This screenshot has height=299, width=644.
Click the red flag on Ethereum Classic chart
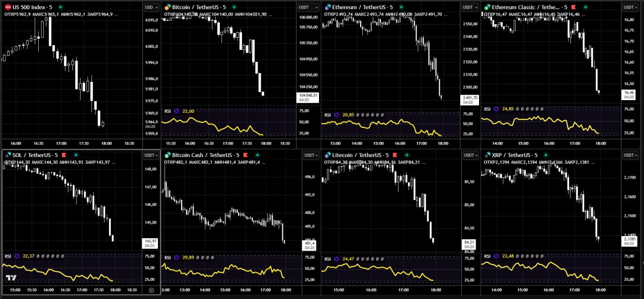(x=573, y=7)
